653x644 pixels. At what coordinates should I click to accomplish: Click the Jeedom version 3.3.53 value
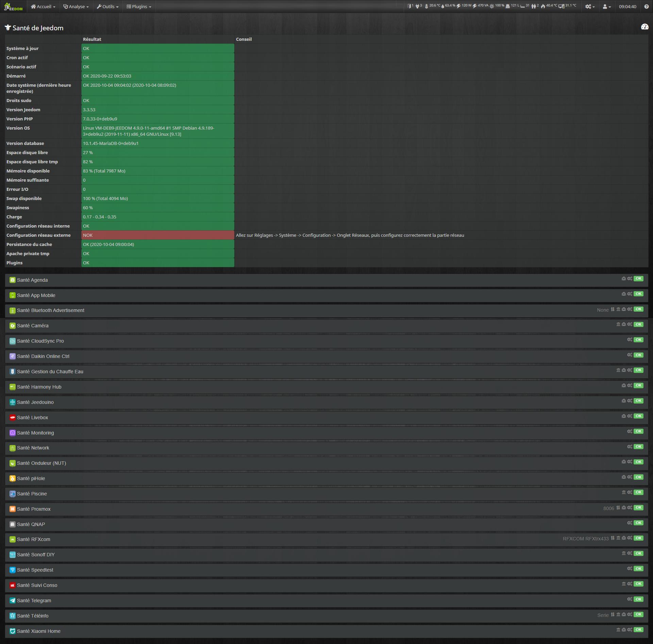coord(89,110)
